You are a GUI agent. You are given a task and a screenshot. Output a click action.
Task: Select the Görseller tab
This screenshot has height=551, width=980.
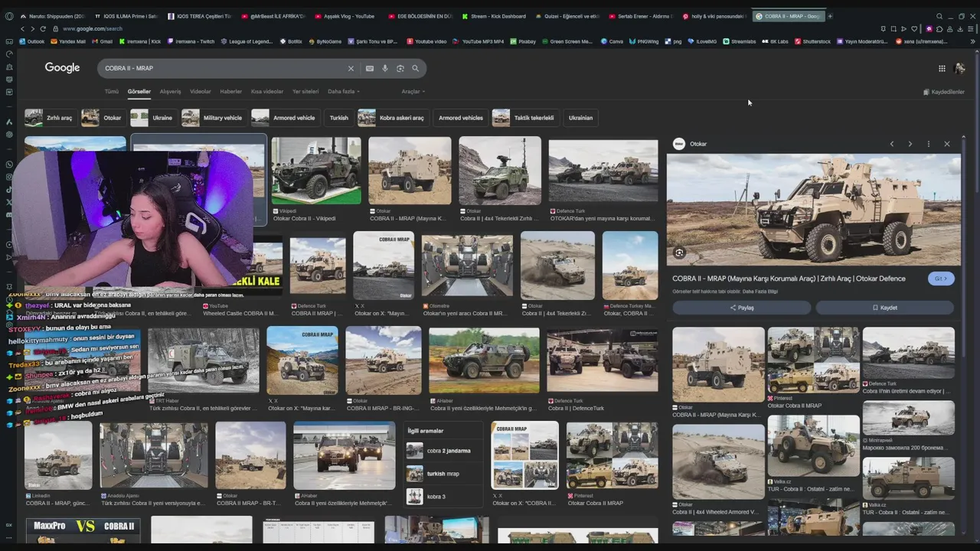click(139, 91)
